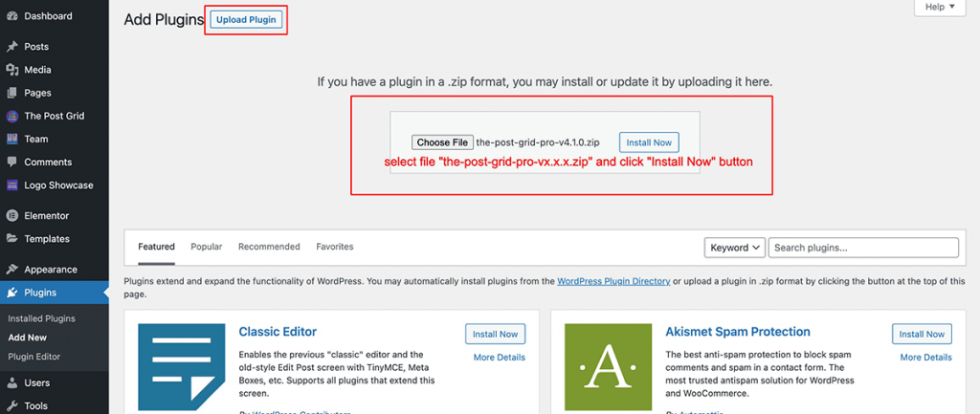Click the Pages icon in sidebar

coord(11,93)
